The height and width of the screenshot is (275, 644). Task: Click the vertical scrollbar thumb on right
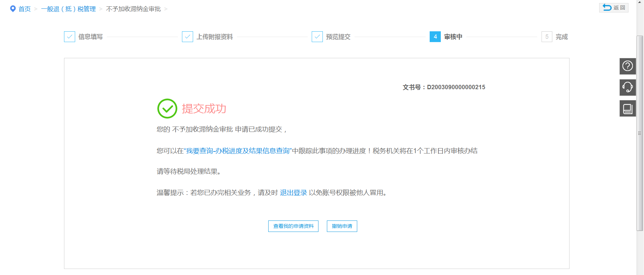[640, 133]
